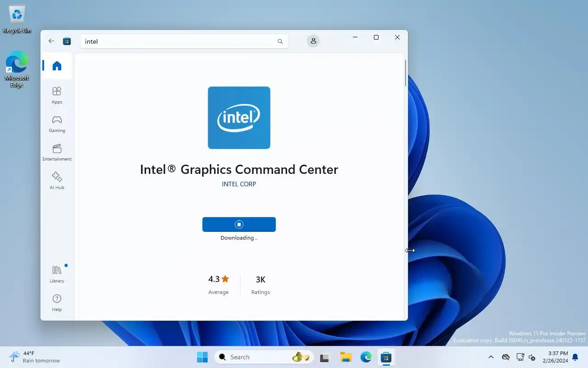Minimize the Microsoft Store window
This screenshot has height=368, width=588.
click(355, 37)
